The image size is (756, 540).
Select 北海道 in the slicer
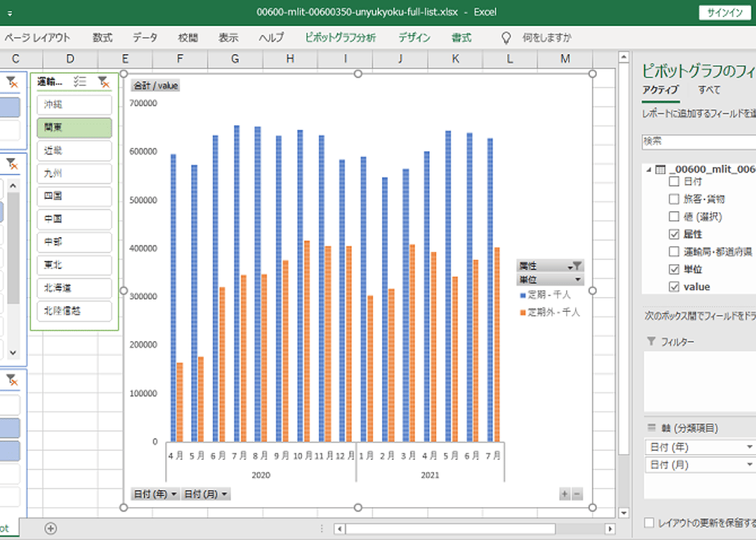coord(74,288)
